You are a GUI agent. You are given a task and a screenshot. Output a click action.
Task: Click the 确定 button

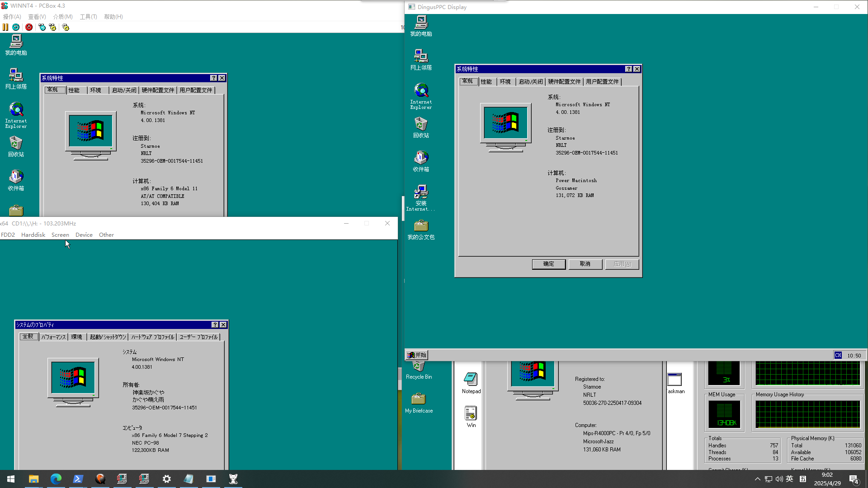click(x=548, y=264)
